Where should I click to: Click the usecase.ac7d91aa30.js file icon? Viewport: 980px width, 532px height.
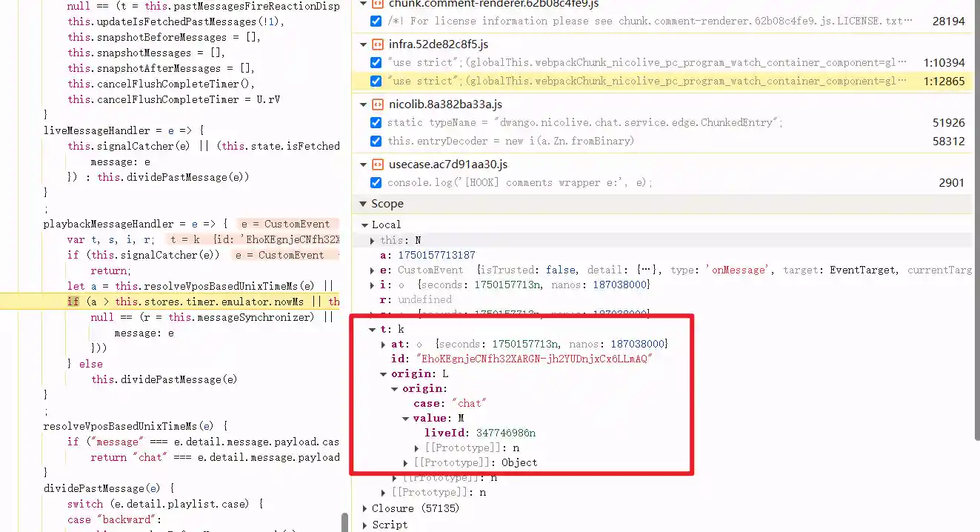pyautogui.click(x=377, y=164)
